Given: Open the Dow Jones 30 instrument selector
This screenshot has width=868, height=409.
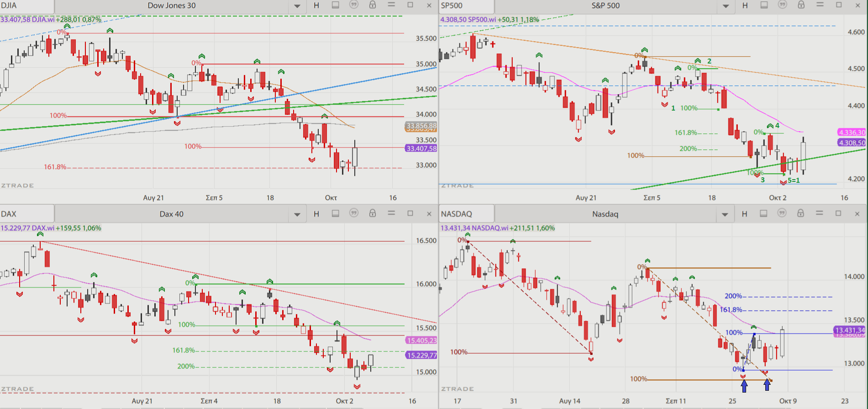Looking at the screenshot, I should (172, 6).
